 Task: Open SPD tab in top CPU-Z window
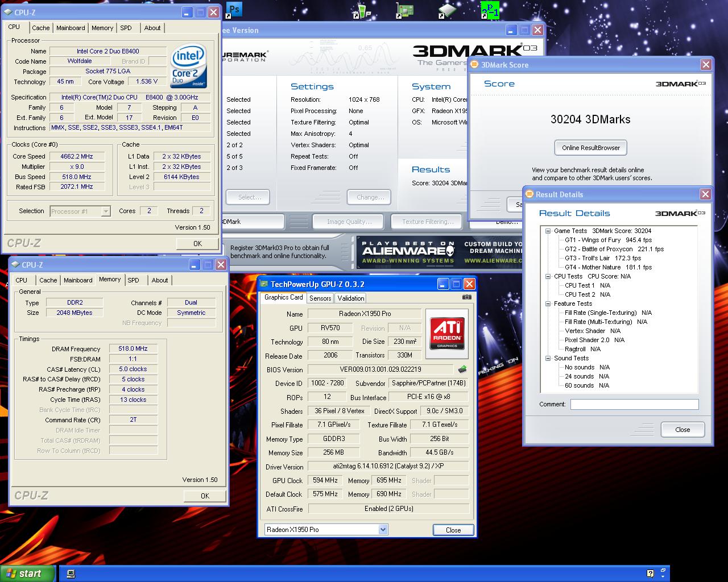126,28
